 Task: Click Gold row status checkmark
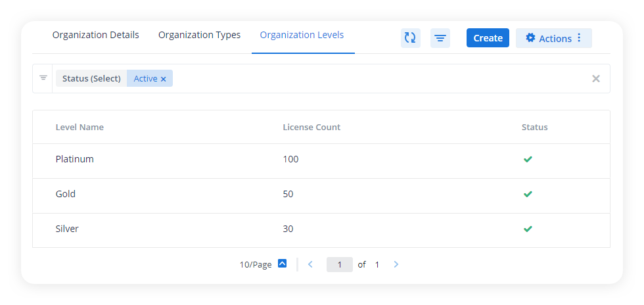528,194
